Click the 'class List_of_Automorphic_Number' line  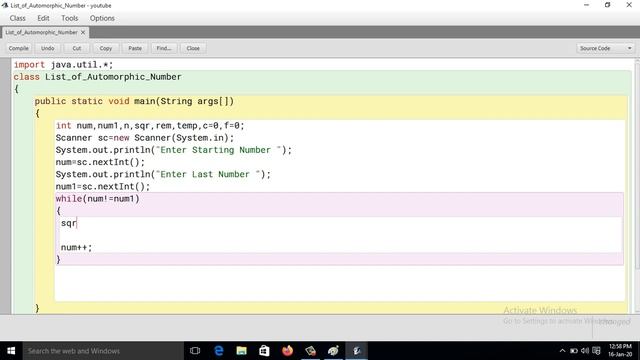(x=98, y=77)
